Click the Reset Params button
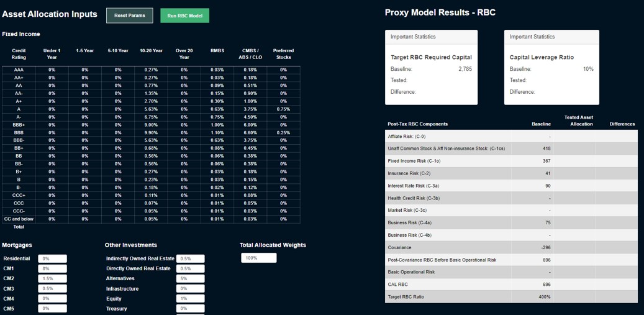The image size is (644, 315). point(129,16)
